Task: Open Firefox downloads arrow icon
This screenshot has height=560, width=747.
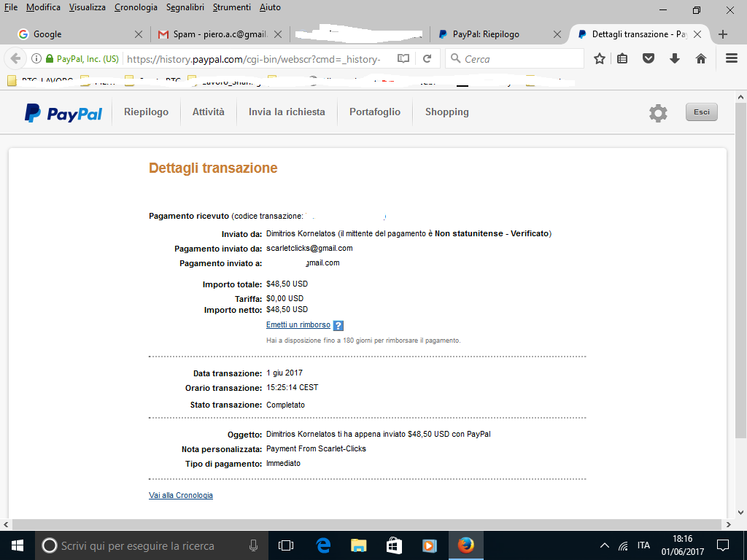Action: pyautogui.click(x=675, y=58)
